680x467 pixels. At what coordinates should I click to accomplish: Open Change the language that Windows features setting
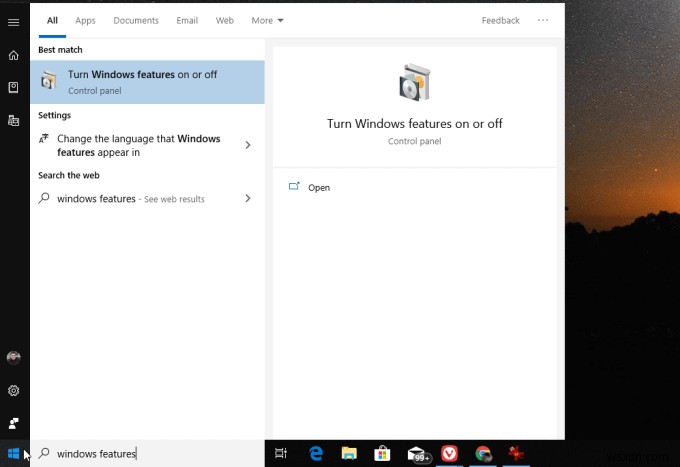click(x=147, y=145)
